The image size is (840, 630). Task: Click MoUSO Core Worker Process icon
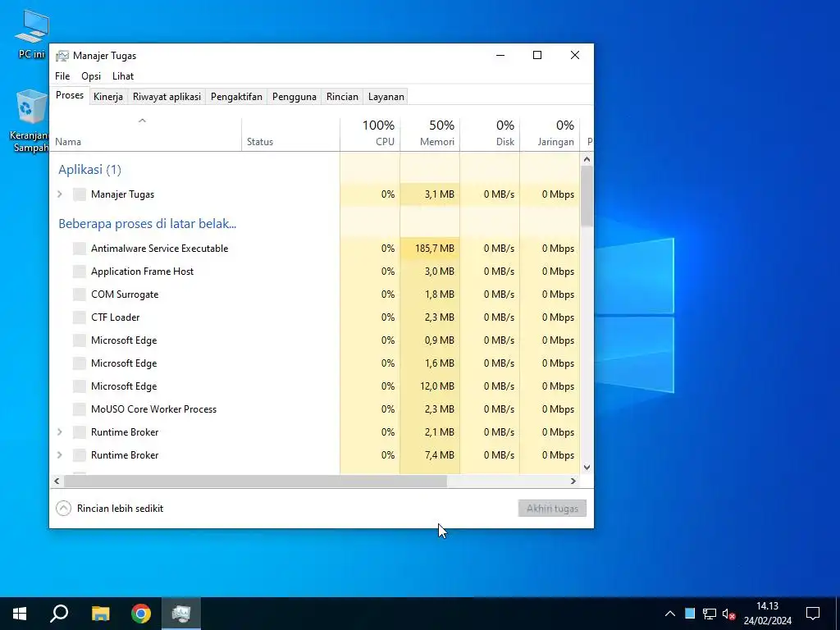coord(80,409)
